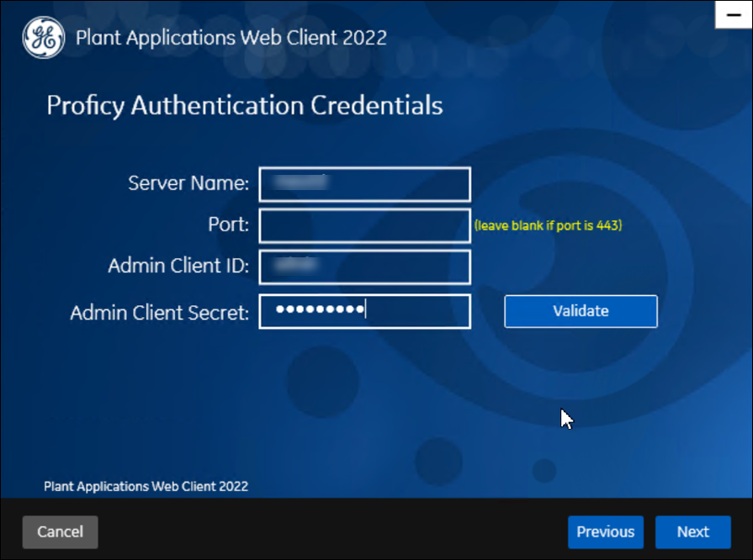
Task: Click the header title 'Plant Applications Web Client 2022'
Action: (x=231, y=38)
